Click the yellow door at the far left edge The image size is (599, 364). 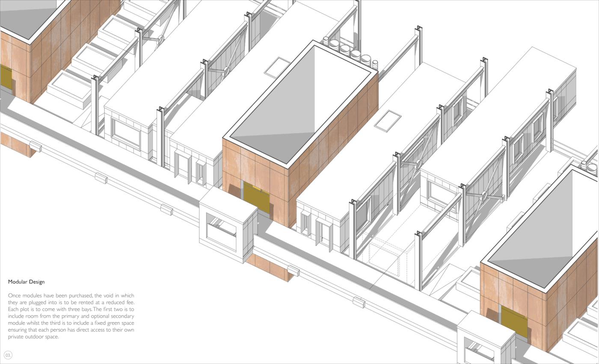(x=6, y=77)
